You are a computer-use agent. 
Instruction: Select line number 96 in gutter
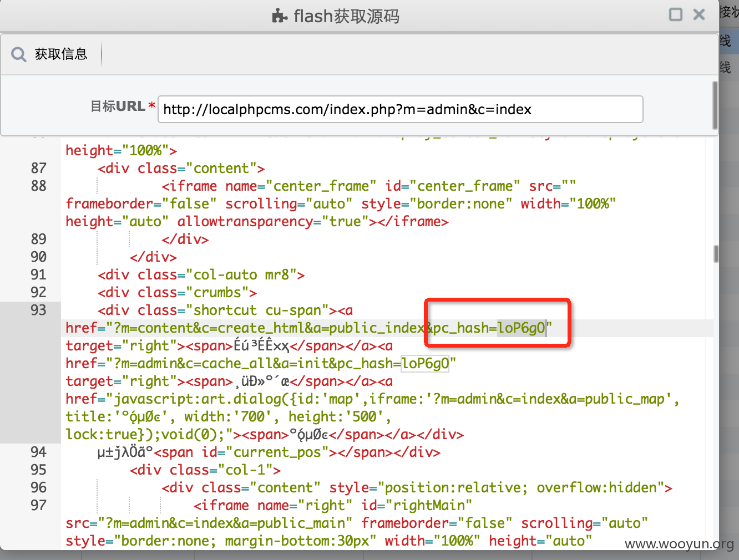tap(39, 487)
